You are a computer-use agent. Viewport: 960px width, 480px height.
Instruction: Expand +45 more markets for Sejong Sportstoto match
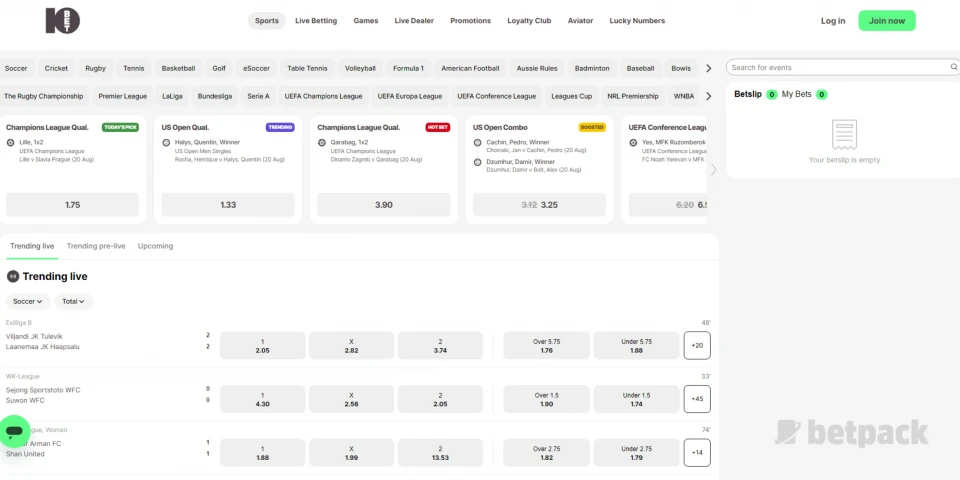click(697, 399)
